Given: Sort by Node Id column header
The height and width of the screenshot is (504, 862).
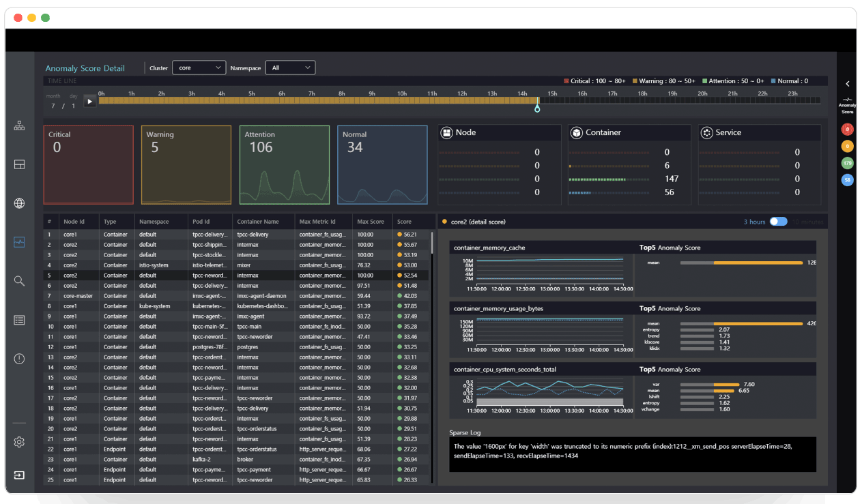Looking at the screenshot, I should click(74, 222).
